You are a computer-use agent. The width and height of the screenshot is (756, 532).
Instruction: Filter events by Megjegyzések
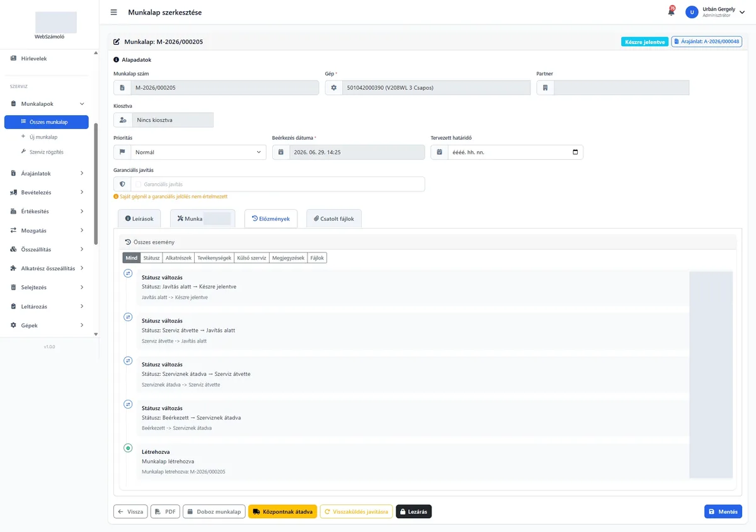(x=289, y=258)
